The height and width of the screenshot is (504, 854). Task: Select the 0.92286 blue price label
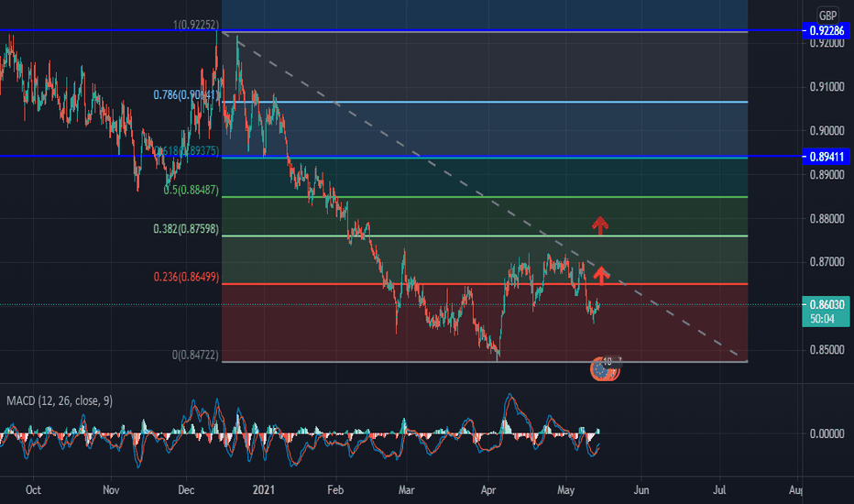(827, 31)
